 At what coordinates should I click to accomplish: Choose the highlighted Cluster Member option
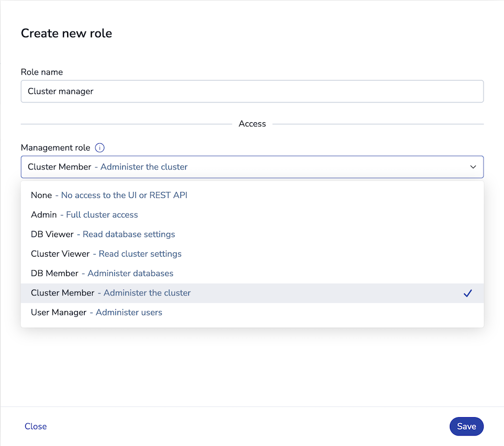(x=110, y=293)
